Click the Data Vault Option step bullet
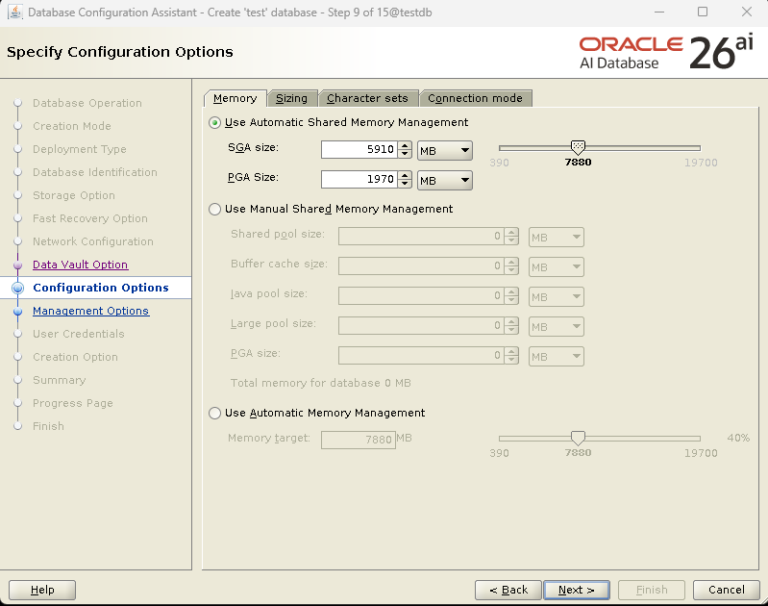 [18, 265]
